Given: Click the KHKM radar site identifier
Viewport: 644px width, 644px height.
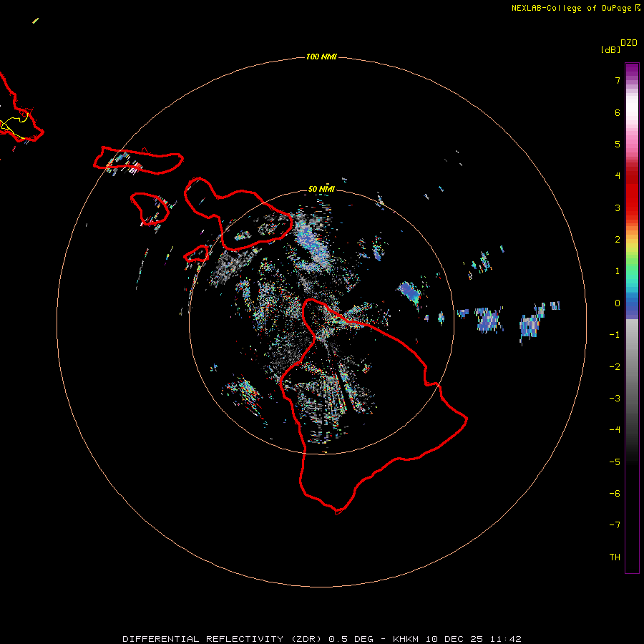Looking at the screenshot, I should [x=406, y=639].
